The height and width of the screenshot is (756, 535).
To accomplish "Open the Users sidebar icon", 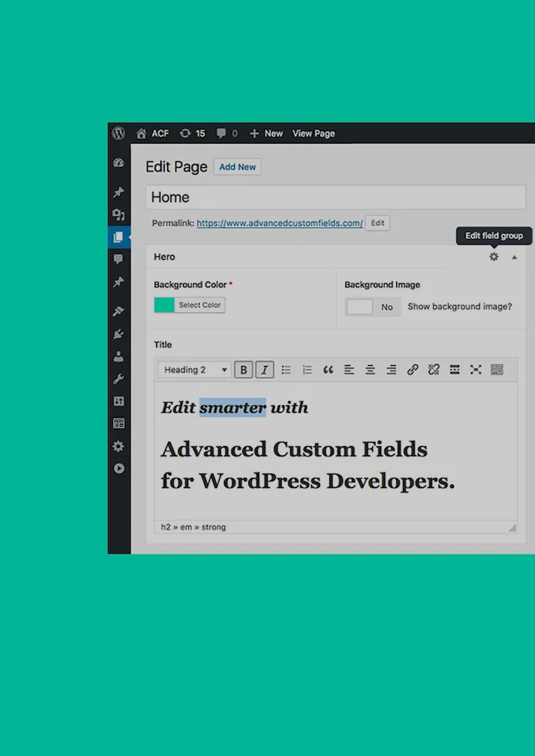I will point(119,356).
